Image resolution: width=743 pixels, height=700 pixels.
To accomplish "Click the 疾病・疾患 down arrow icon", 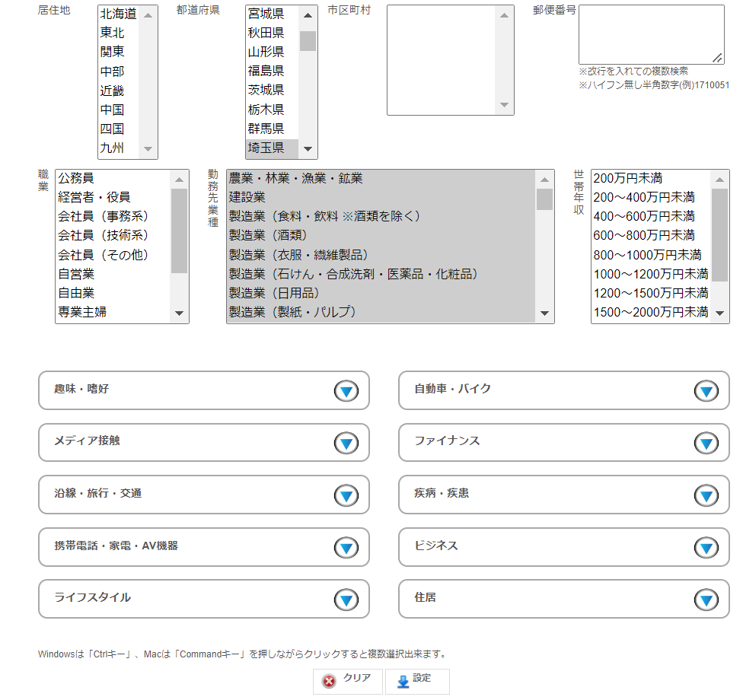I will pyautogui.click(x=706, y=495).
